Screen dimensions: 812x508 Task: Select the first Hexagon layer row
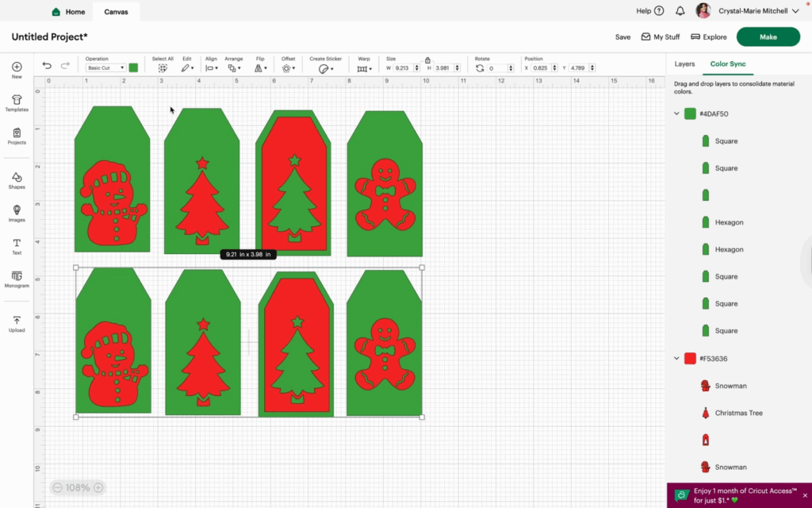[738, 222]
